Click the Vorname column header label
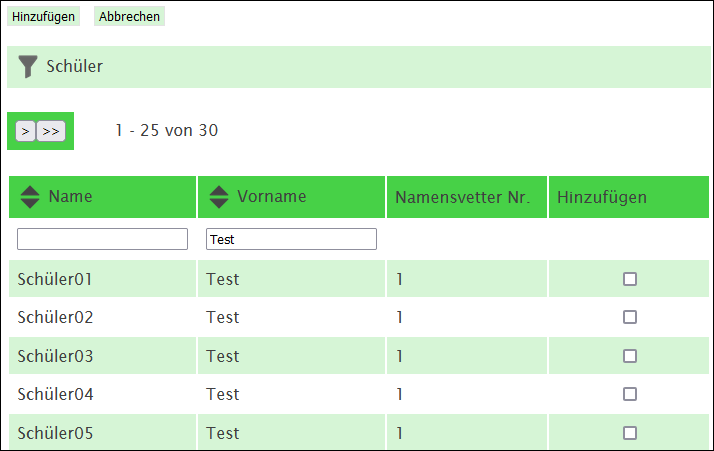 272,196
